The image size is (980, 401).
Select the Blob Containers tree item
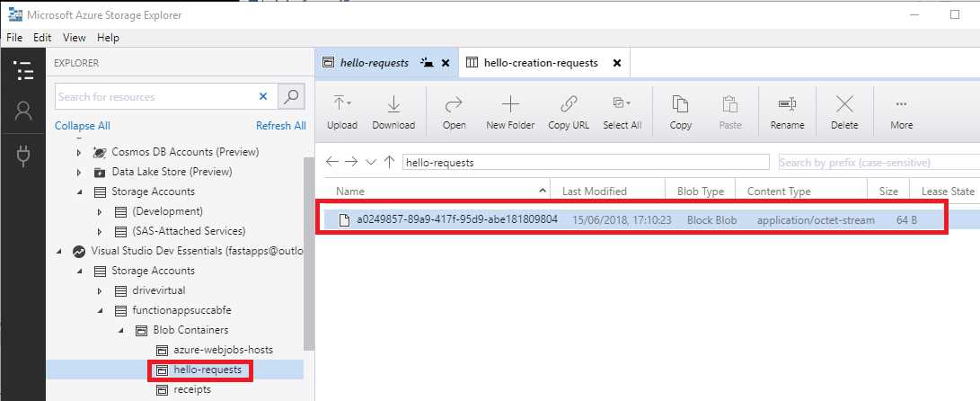coord(190,330)
